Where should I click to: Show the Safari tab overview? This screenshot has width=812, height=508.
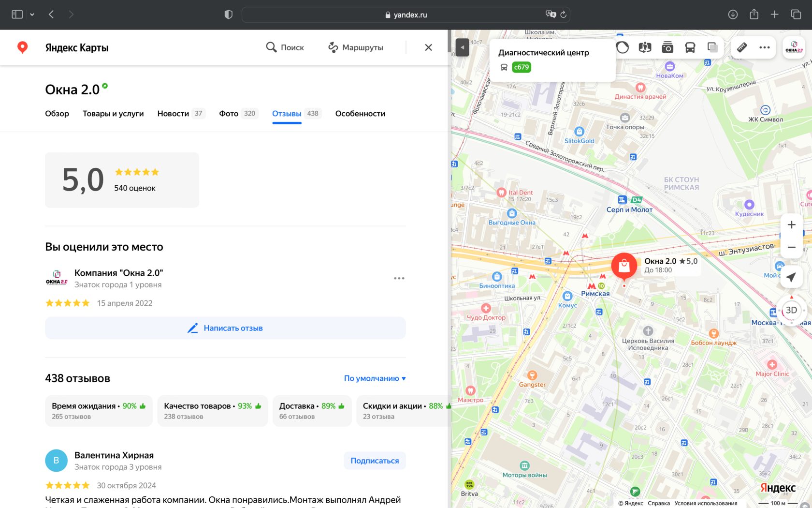click(x=796, y=15)
